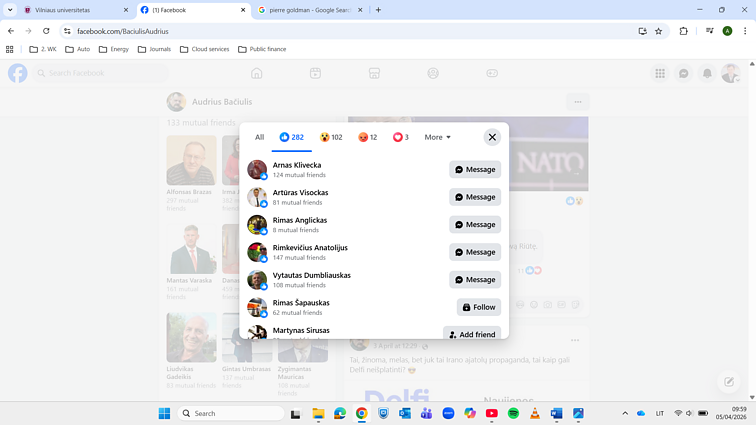756x425 pixels.
Task: Open post options three-dots menu
Action: pos(575,340)
